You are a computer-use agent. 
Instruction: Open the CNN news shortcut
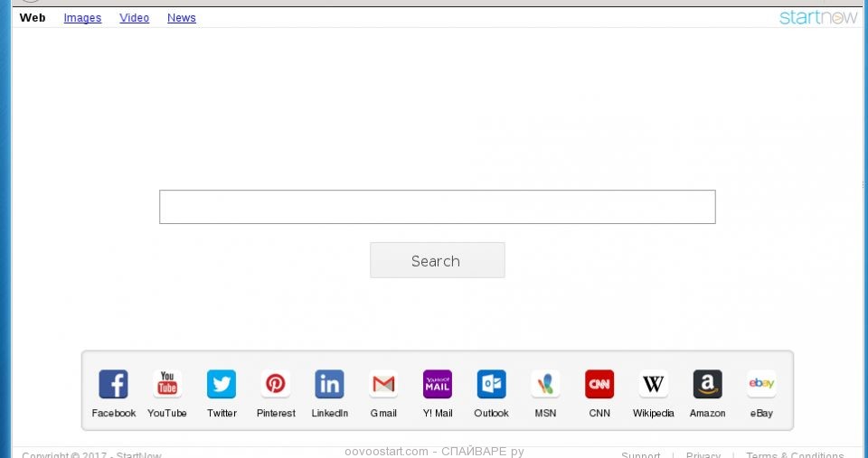click(599, 385)
